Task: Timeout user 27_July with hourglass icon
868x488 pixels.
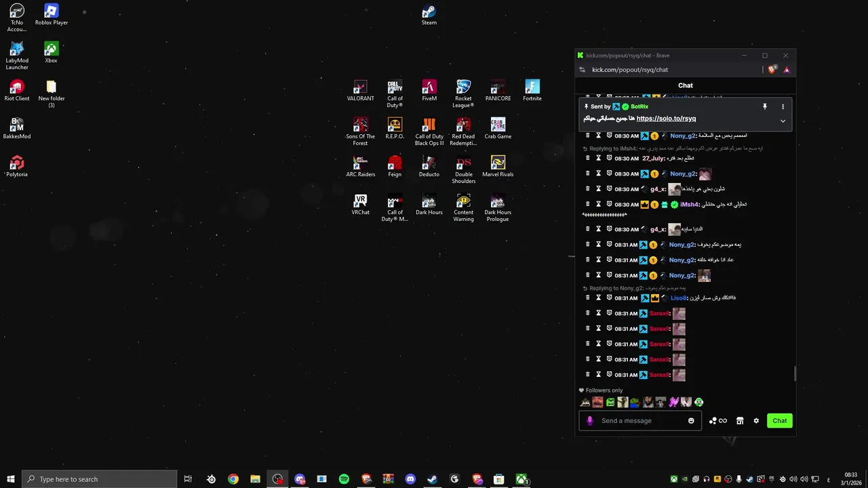Action: [x=598, y=158]
